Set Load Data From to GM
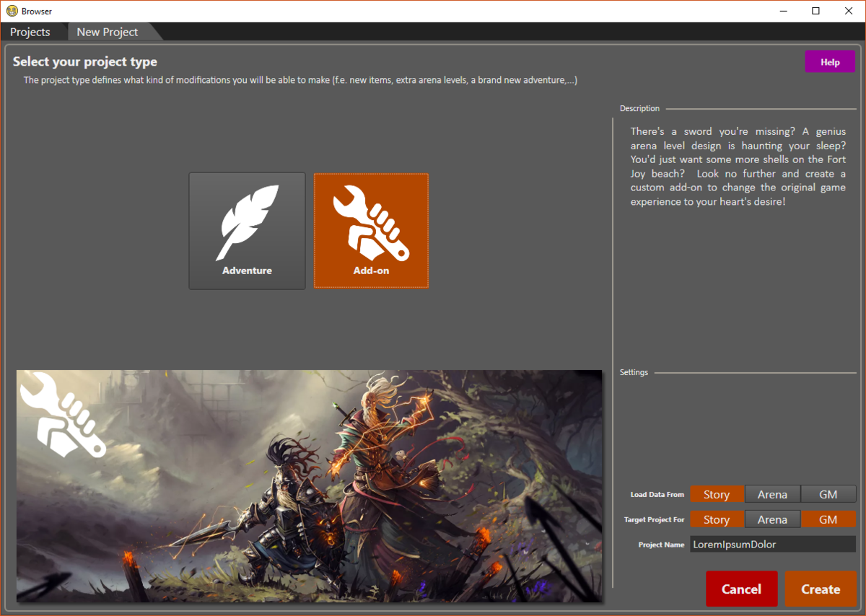 tap(828, 494)
